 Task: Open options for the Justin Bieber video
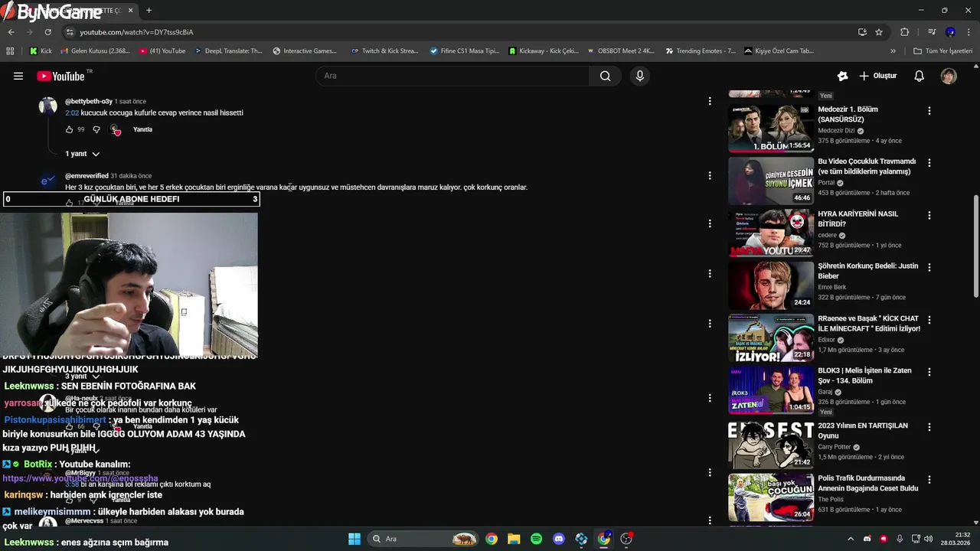tap(929, 268)
